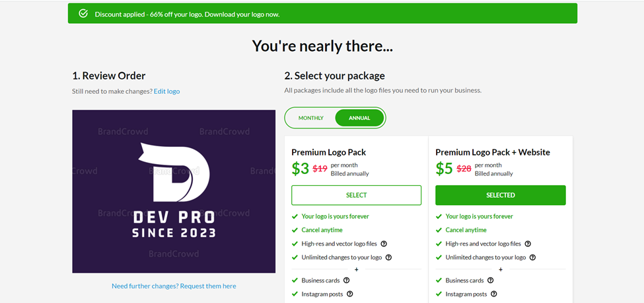Image resolution: width=644 pixels, height=303 pixels.
Task: Open help icon beside left High-res and vector logo files
Action: (x=384, y=244)
